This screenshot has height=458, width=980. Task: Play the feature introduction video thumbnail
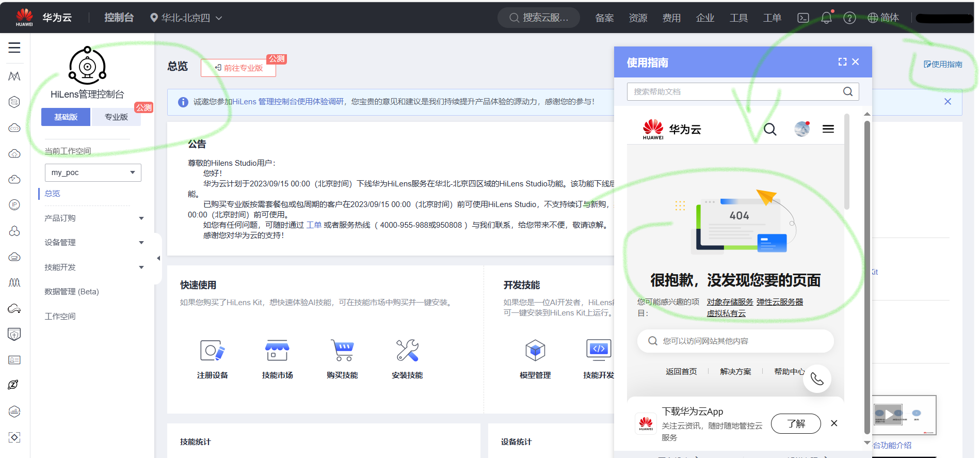(889, 414)
